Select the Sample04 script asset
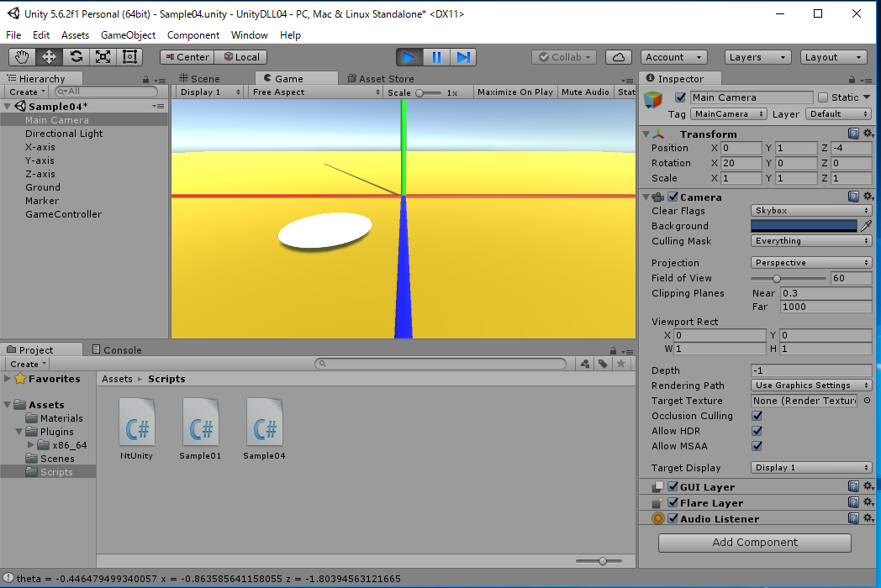This screenshot has height=588, width=881. pyautogui.click(x=265, y=430)
